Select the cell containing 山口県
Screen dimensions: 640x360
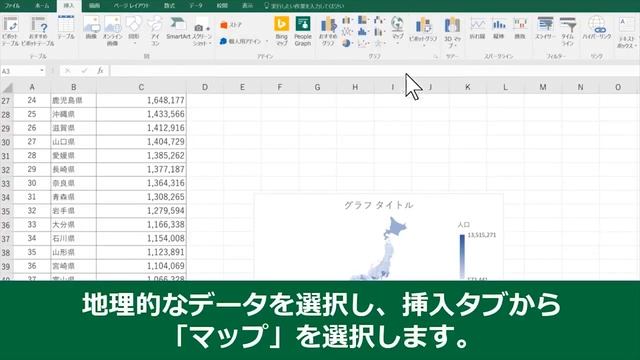click(73, 142)
